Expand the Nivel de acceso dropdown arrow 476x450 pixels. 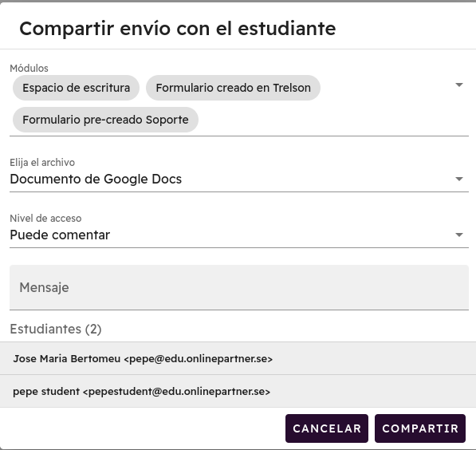tap(459, 235)
